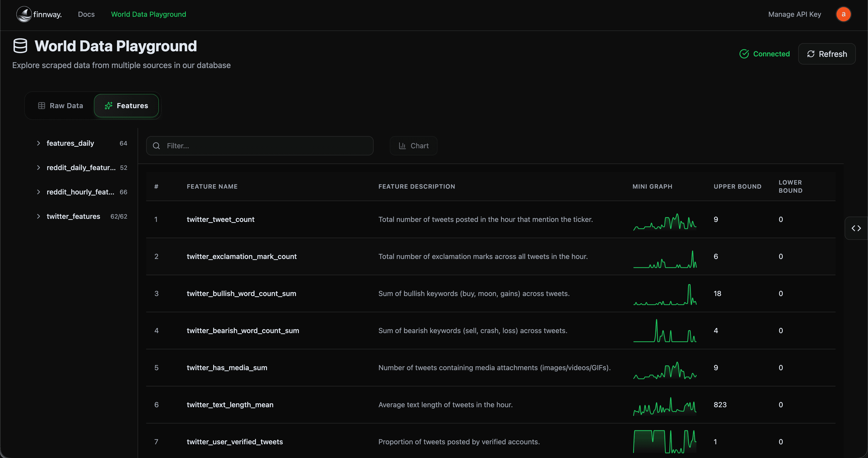The height and width of the screenshot is (458, 868).
Task: Click the search magnifier icon in filter
Action: pos(156,145)
